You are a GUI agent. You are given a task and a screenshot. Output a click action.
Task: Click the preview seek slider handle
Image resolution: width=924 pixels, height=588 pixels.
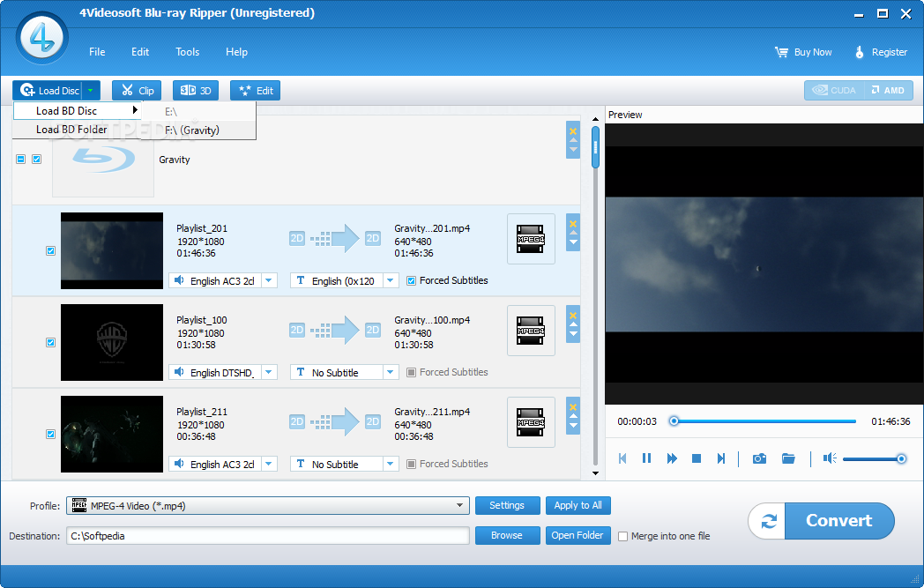click(x=674, y=421)
